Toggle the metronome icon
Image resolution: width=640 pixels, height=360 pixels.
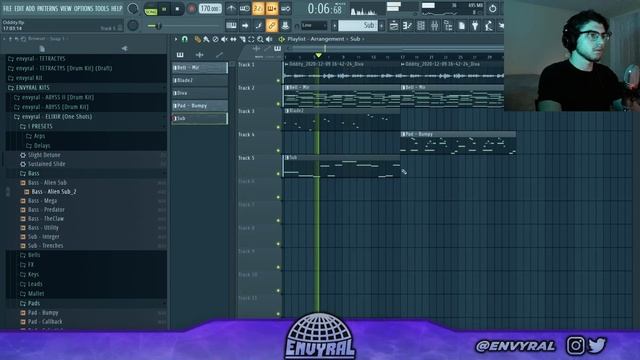(x=231, y=9)
